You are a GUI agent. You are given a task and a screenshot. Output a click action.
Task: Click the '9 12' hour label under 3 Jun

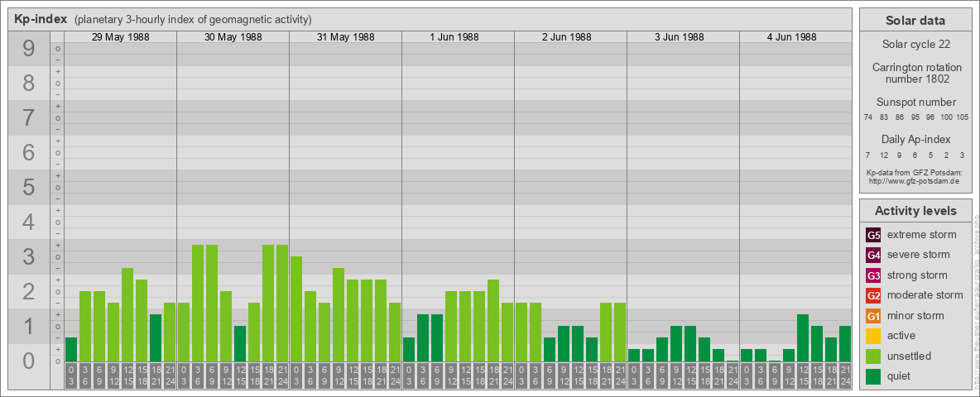(676, 375)
